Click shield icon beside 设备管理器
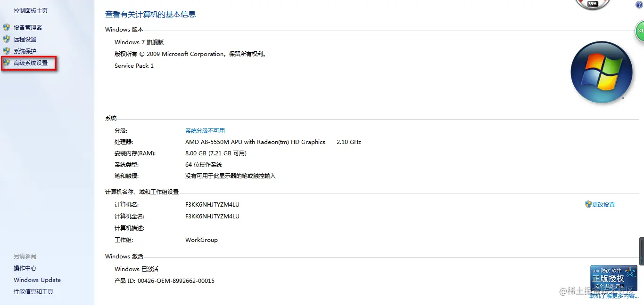The image size is (644, 305). point(7,27)
